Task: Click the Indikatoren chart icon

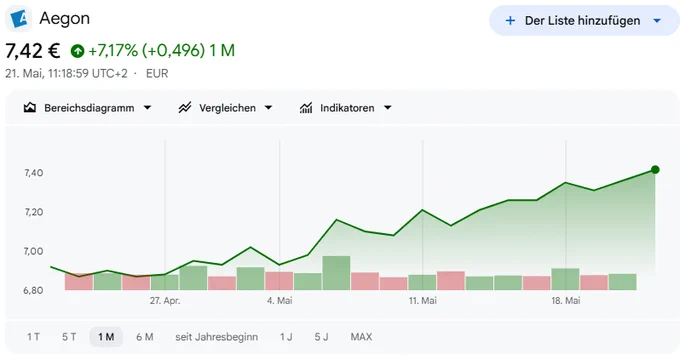Action: tap(306, 108)
